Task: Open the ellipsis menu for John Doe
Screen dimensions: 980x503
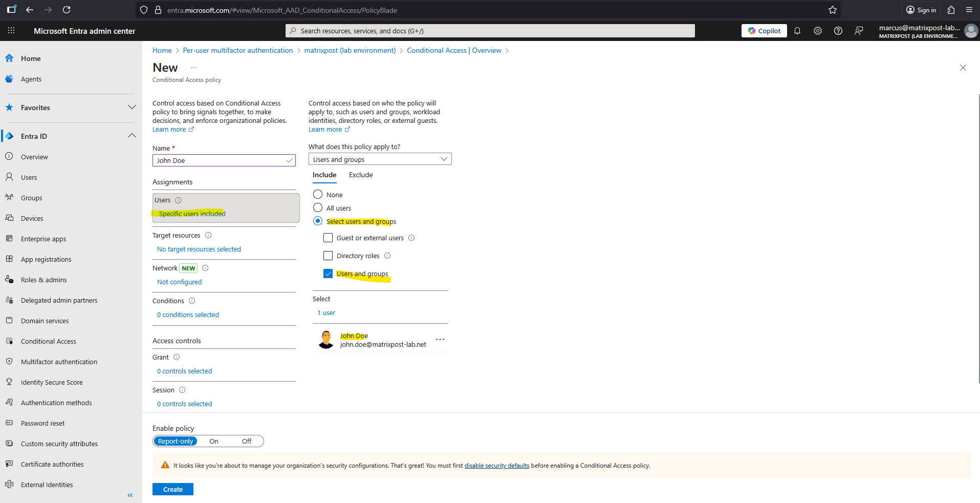Action: [x=440, y=340]
